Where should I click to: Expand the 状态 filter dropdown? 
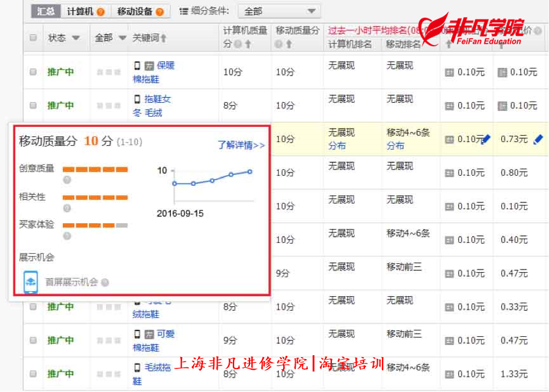point(76,38)
